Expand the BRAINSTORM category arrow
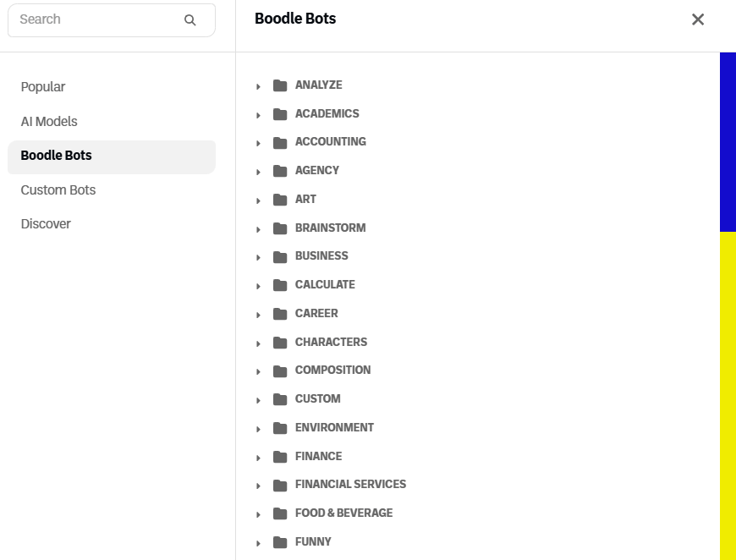Viewport: 736px width, 560px height. (258, 229)
